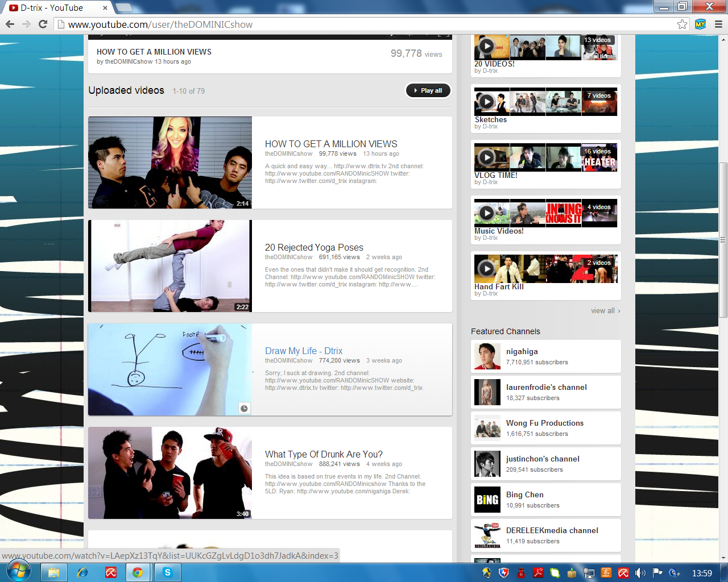Click the Featured Channels heading
Image resolution: width=728 pixels, height=582 pixels.
pos(506,331)
